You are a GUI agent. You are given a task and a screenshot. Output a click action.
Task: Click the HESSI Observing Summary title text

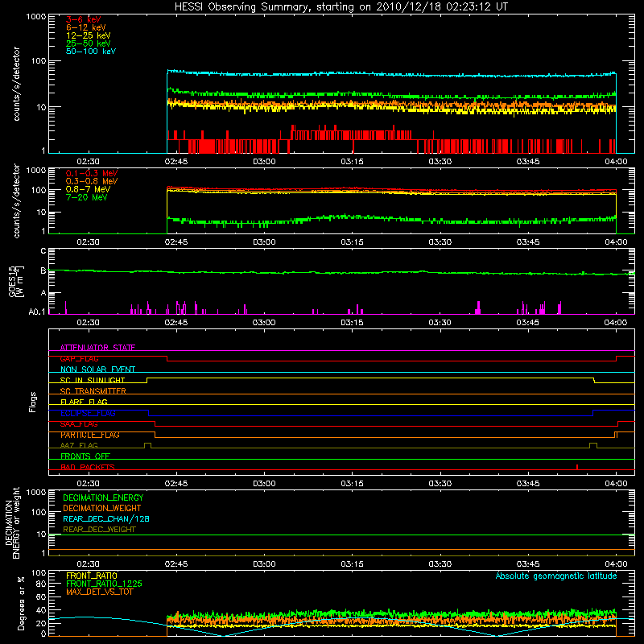coord(341,7)
